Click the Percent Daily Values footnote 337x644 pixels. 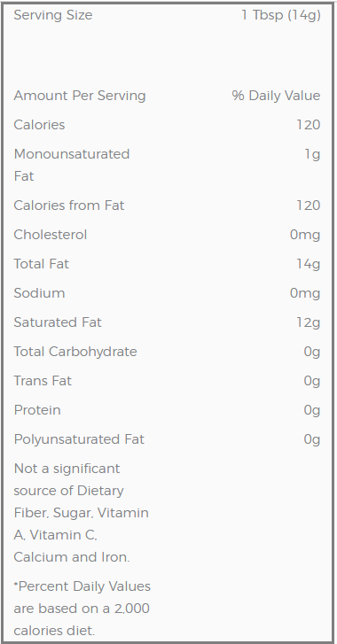[82, 609]
